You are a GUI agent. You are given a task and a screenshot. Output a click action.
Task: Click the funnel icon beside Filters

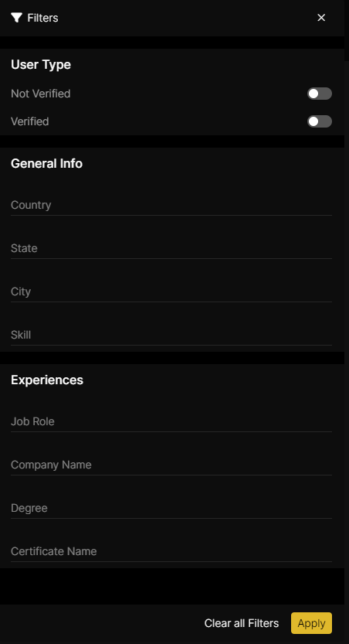coord(16,18)
